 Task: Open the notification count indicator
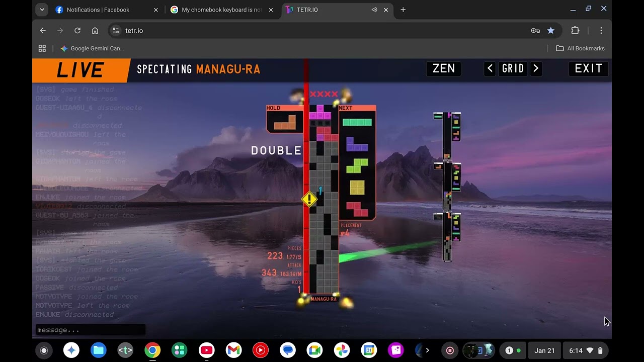tap(513, 350)
